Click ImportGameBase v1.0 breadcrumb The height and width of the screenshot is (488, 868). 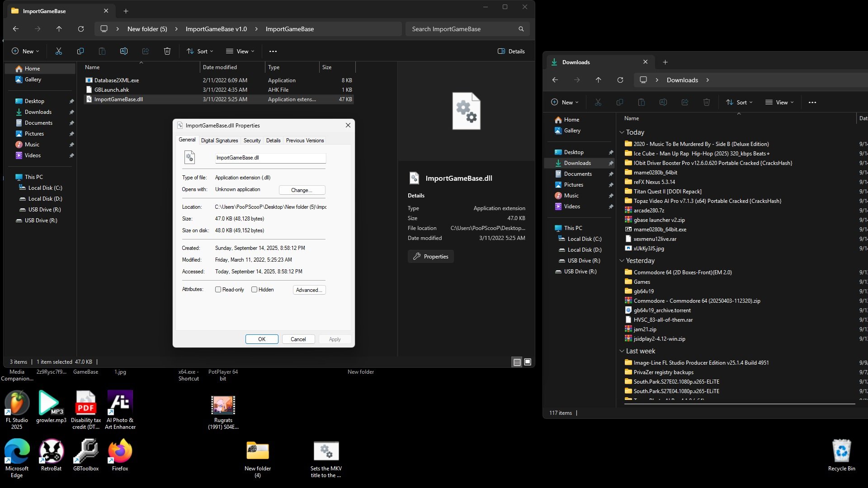[216, 29]
